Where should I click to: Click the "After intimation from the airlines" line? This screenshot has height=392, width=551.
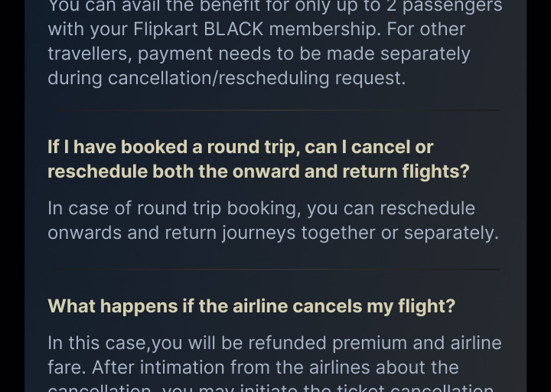click(x=253, y=367)
